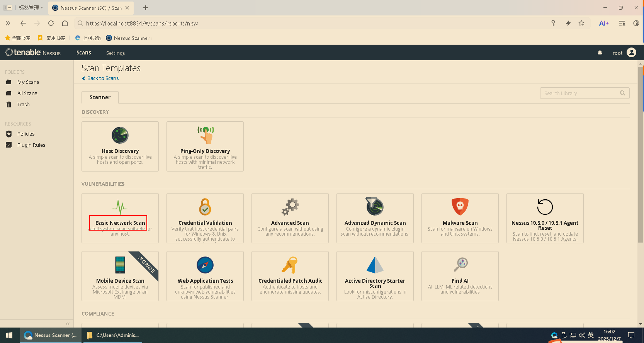The height and width of the screenshot is (343, 644).
Task: Collapse the left sidebar with chevrons
Action: coord(68,324)
